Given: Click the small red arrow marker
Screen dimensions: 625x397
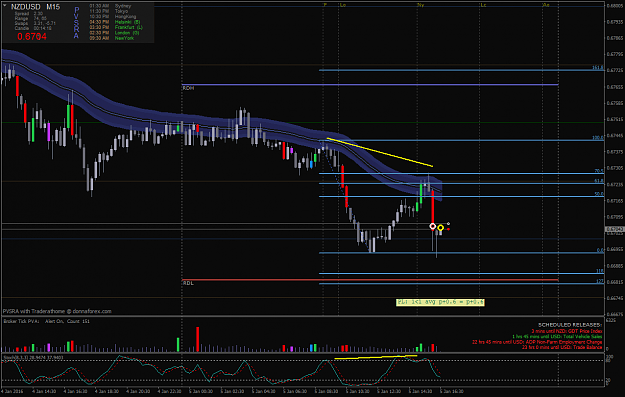Looking at the screenshot, I should (x=448, y=229).
